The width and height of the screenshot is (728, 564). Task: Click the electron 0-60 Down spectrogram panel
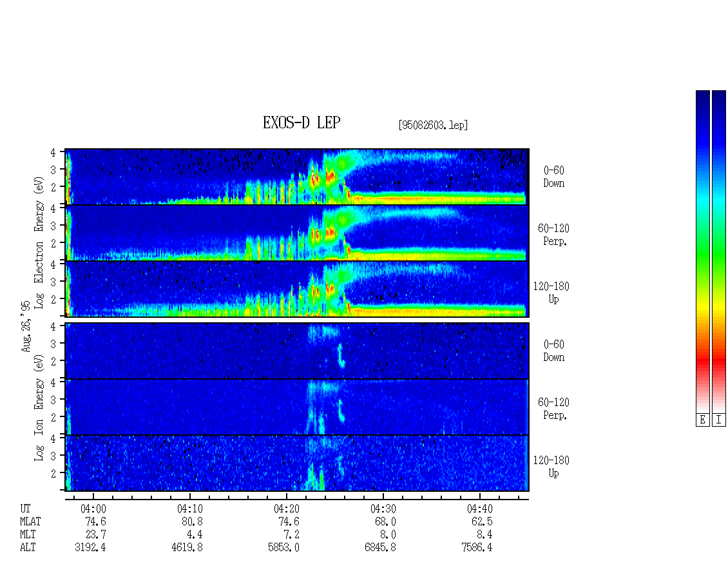tap(297, 177)
